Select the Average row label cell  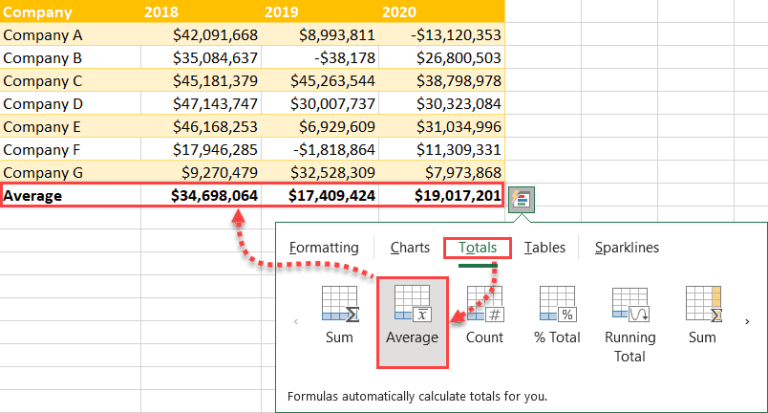coord(71,195)
